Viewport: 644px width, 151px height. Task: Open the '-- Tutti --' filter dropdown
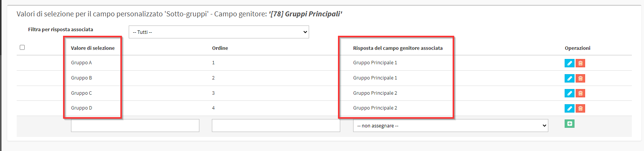point(219,32)
